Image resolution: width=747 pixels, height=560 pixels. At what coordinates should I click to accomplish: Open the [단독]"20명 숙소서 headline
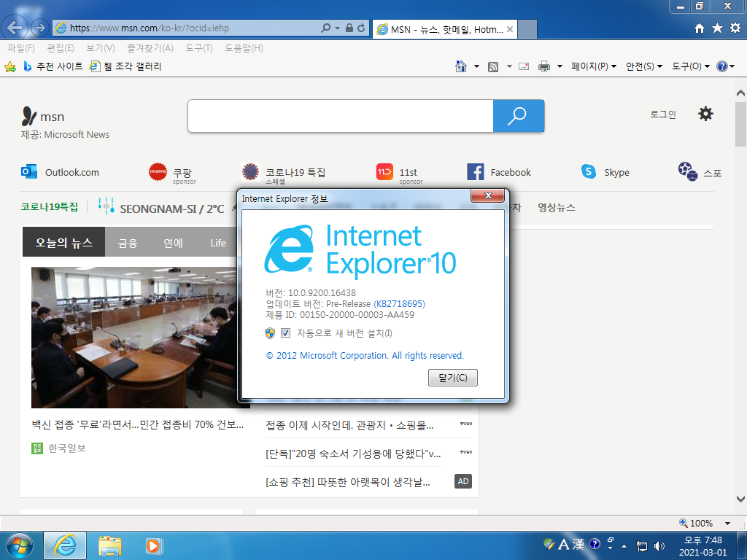coord(353,454)
